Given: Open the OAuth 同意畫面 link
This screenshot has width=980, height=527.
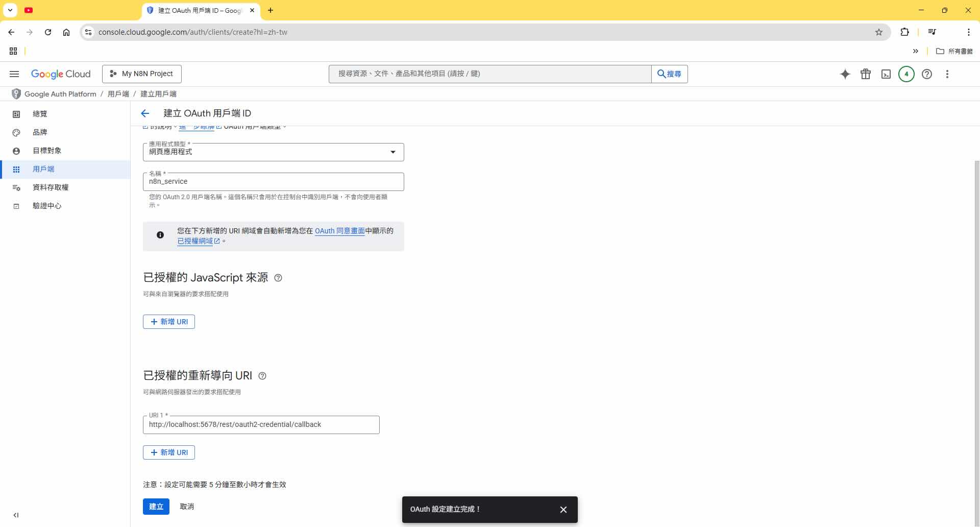Looking at the screenshot, I should pos(339,231).
